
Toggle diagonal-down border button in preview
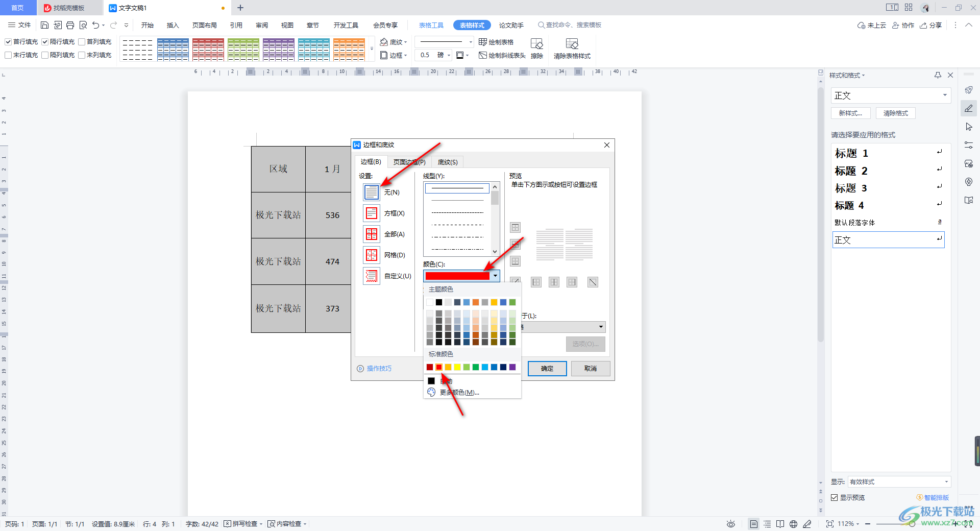click(593, 282)
